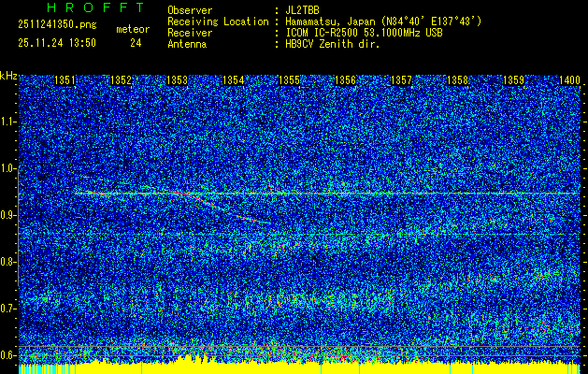Select the 0.7 frequency axis label
The width and height of the screenshot is (588, 374).
[x=8, y=308]
